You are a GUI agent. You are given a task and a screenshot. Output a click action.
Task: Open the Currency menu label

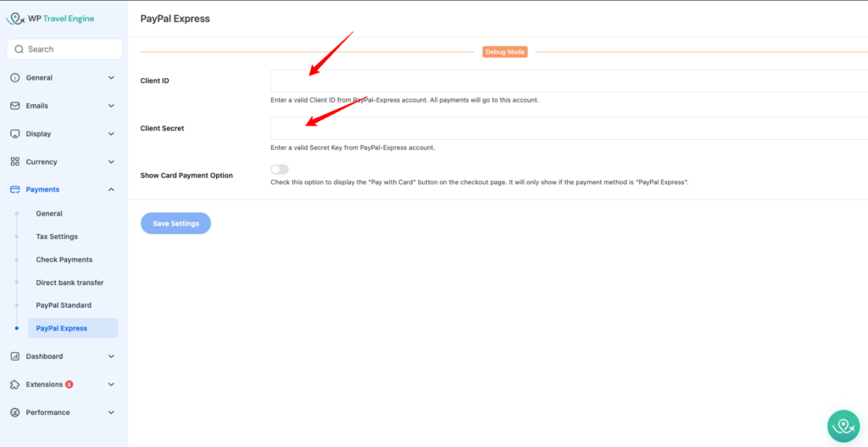click(x=42, y=162)
